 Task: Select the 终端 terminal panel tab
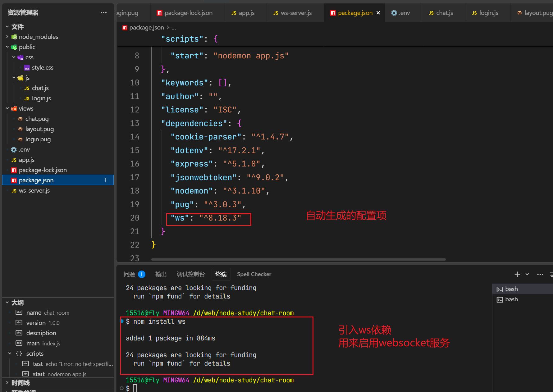pyautogui.click(x=221, y=274)
